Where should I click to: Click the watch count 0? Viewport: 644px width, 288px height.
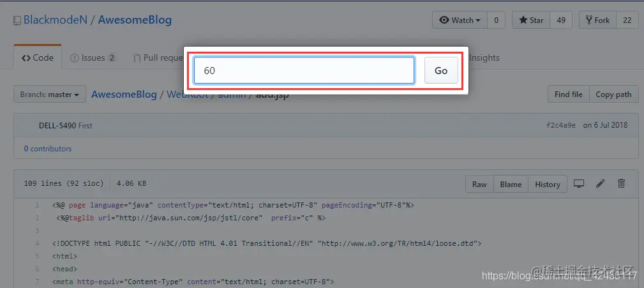496,20
